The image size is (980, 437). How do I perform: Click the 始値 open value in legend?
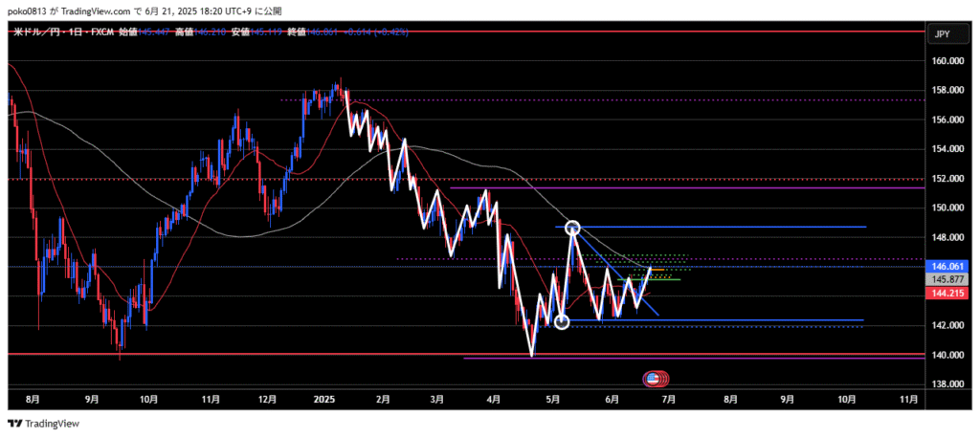click(x=153, y=33)
